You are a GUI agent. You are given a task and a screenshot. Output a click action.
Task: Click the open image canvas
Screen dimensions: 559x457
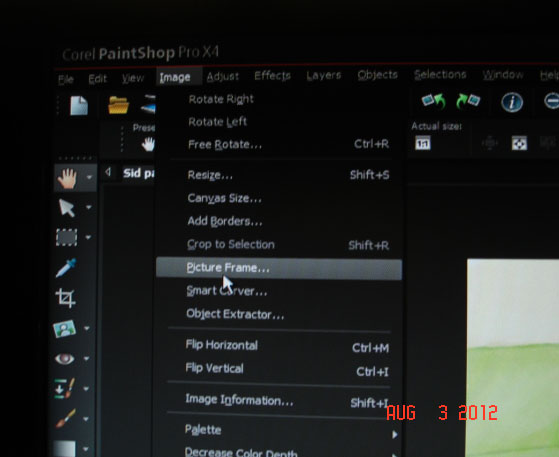pyautogui.click(x=513, y=358)
